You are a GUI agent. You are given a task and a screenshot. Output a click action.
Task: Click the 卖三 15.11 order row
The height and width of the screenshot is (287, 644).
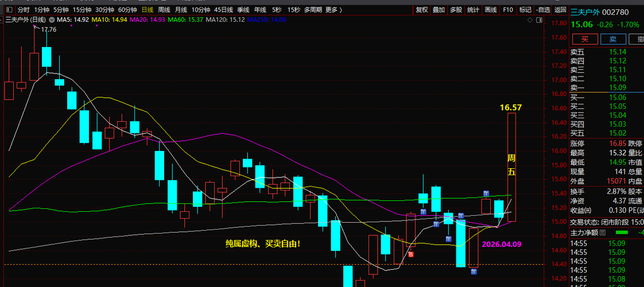607,70
